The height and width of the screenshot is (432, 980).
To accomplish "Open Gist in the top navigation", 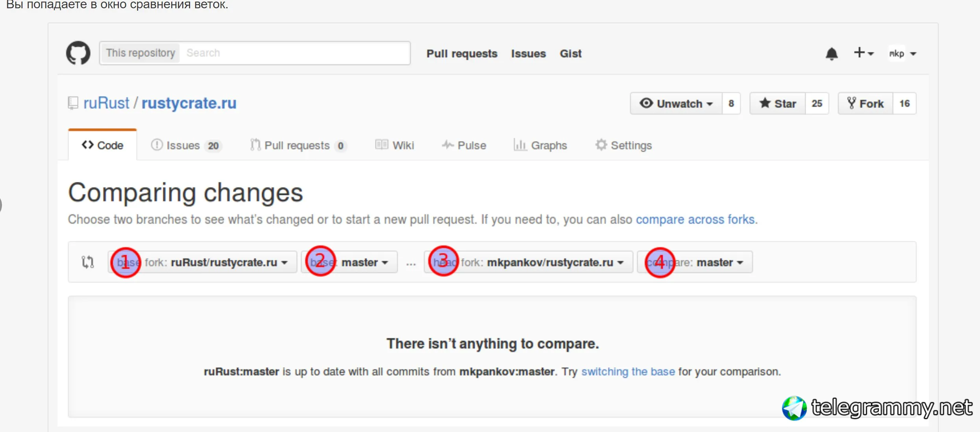I will click(x=571, y=54).
